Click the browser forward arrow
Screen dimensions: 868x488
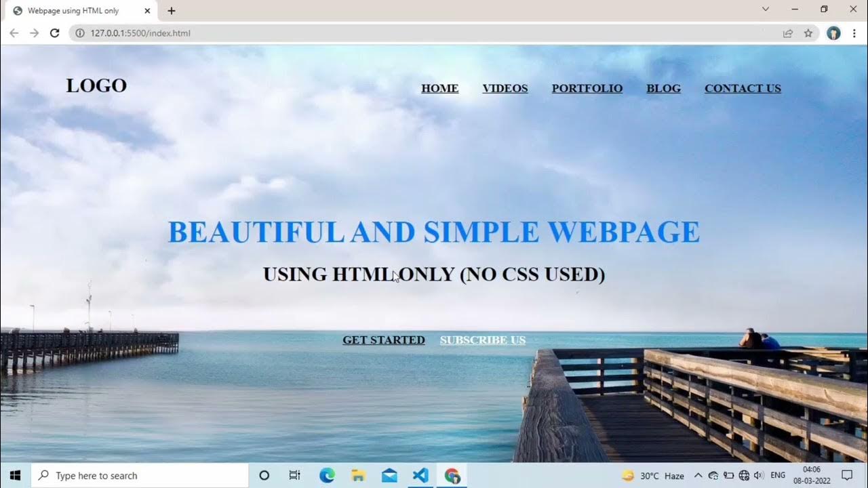(34, 33)
